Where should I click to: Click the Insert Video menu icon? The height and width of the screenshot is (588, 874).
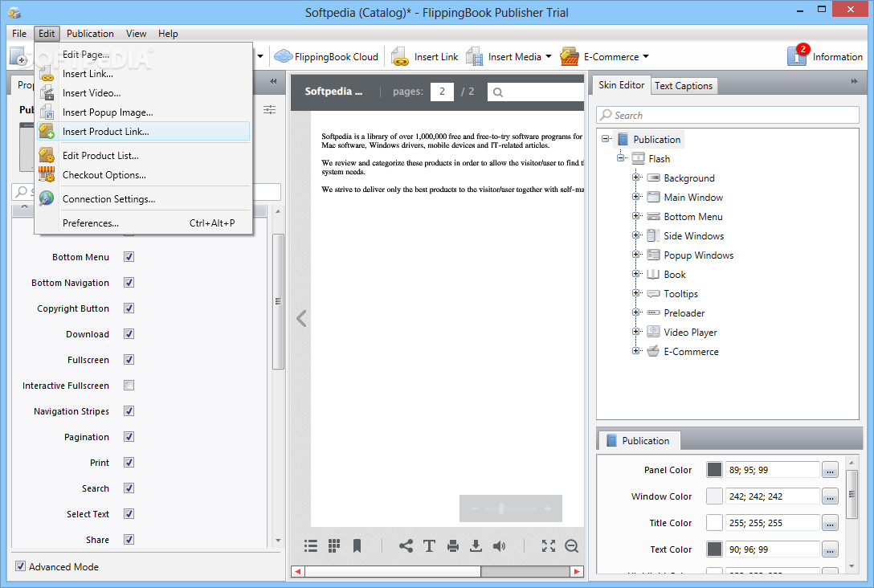tap(47, 93)
